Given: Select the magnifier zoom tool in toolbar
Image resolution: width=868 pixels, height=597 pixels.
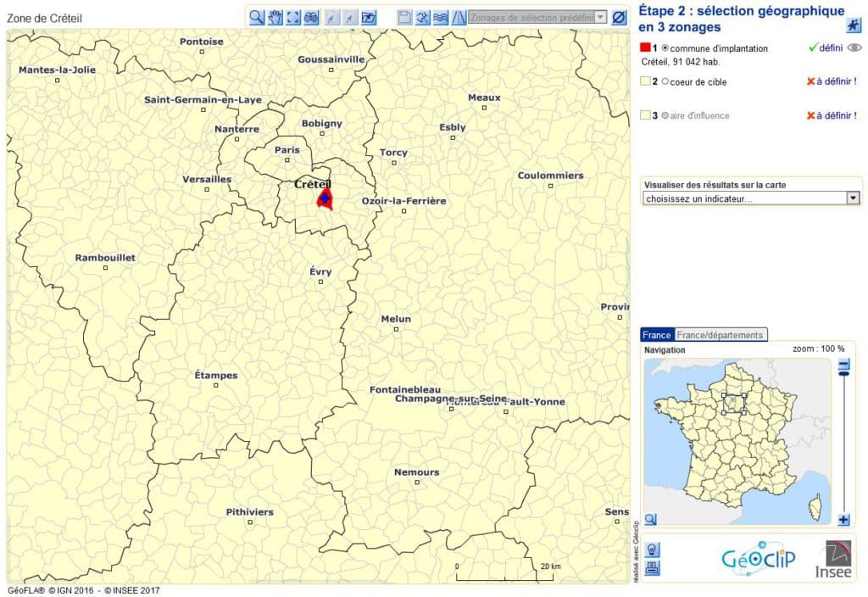Looking at the screenshot, I should [x=256, y=17].
